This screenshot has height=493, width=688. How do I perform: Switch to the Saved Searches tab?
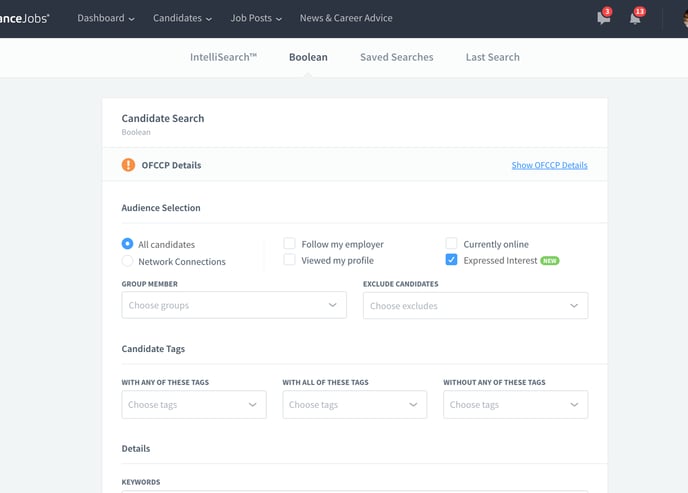[x=397, y=57]
